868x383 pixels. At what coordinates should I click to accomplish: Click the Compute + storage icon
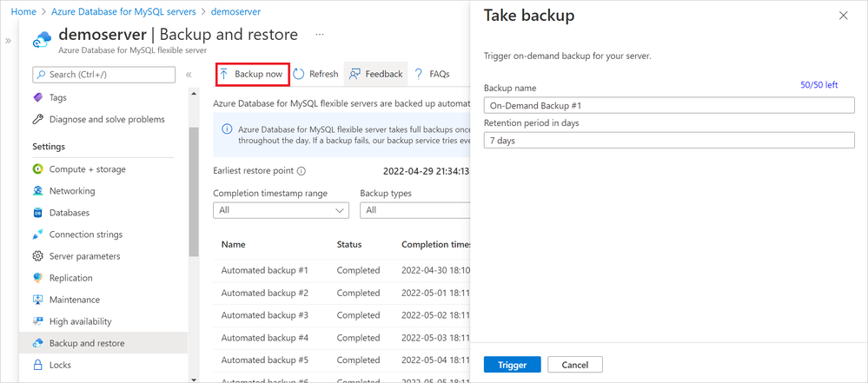(x=37, y=169)
